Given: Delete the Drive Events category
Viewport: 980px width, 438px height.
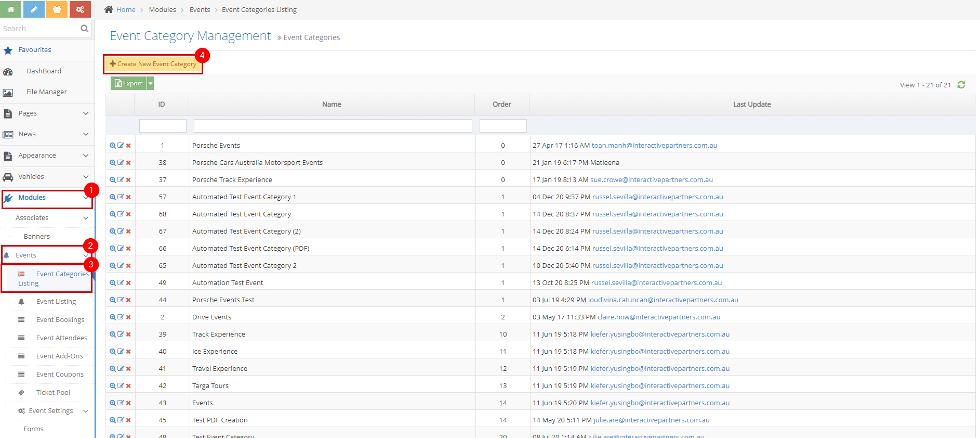Looking at the screenshot, I should pos(128,317).
